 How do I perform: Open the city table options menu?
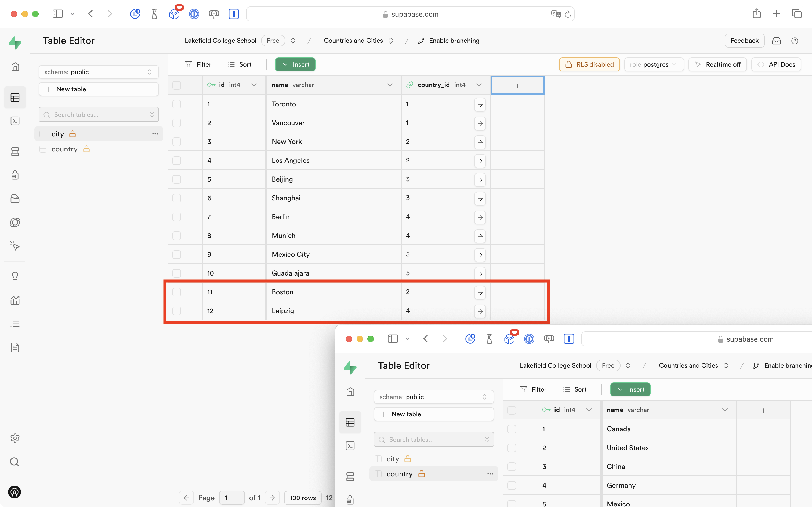click(x=155, y=134)
